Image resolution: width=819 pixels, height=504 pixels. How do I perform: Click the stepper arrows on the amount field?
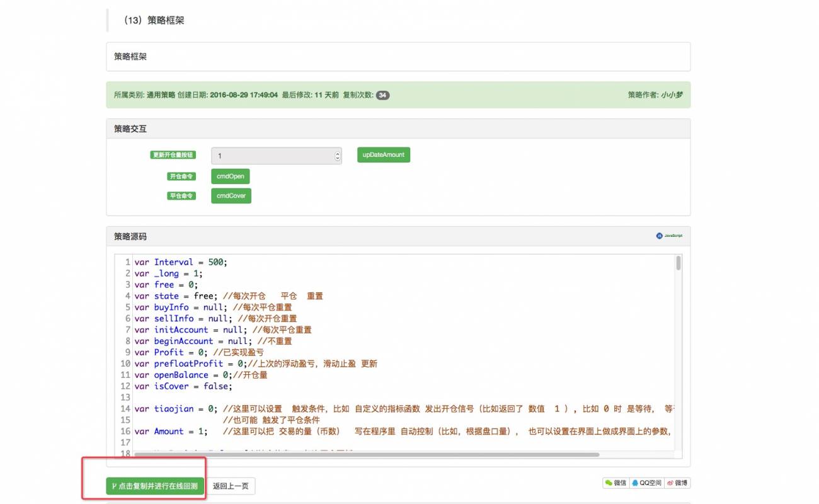pos(338,156)
